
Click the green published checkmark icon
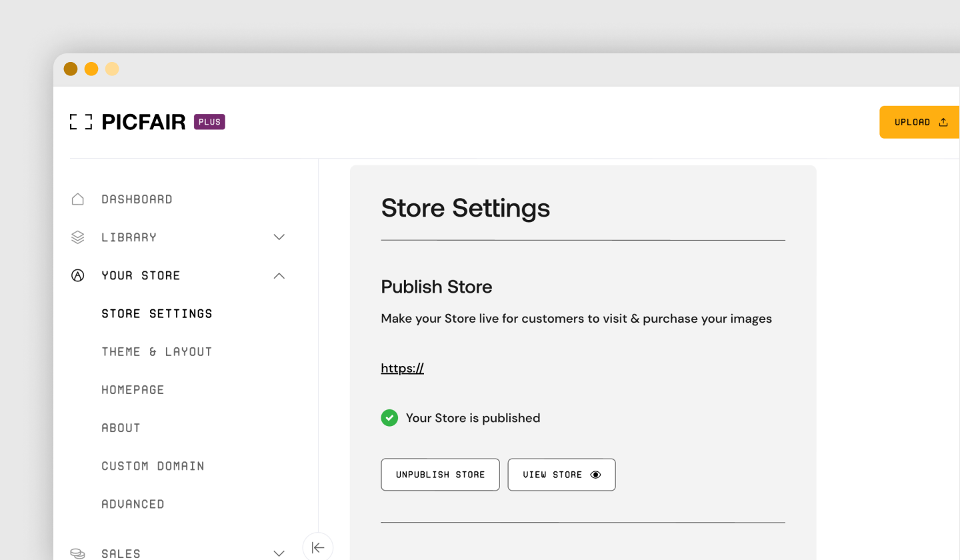[389, 417]
